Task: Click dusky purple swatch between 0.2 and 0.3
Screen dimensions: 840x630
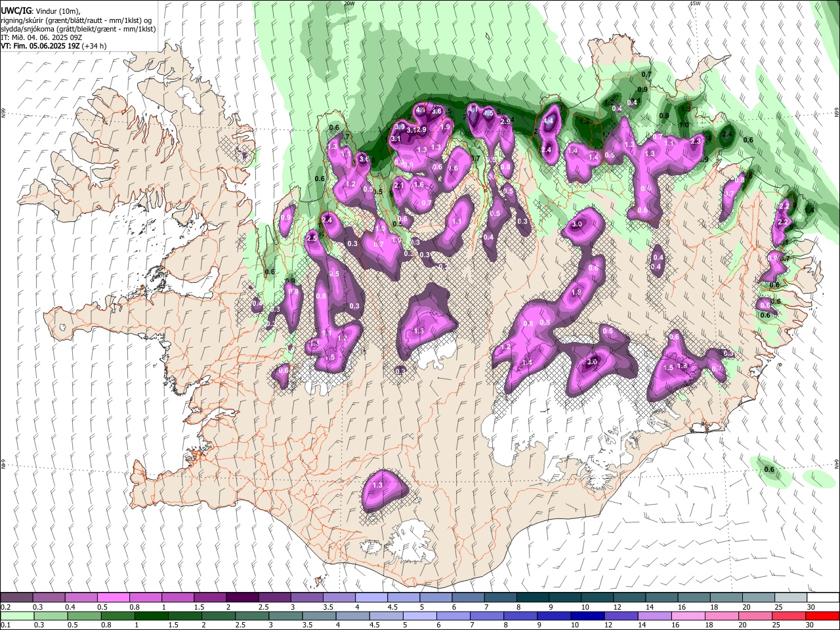Action: tap(16, 598)
